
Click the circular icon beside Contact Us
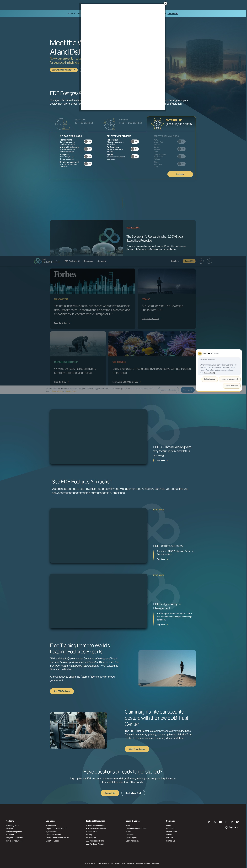click(201, 261)
